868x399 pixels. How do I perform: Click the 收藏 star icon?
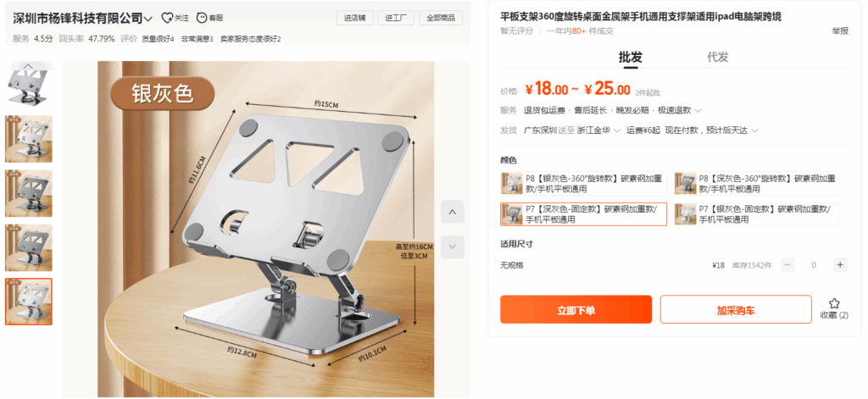[834, 303]
